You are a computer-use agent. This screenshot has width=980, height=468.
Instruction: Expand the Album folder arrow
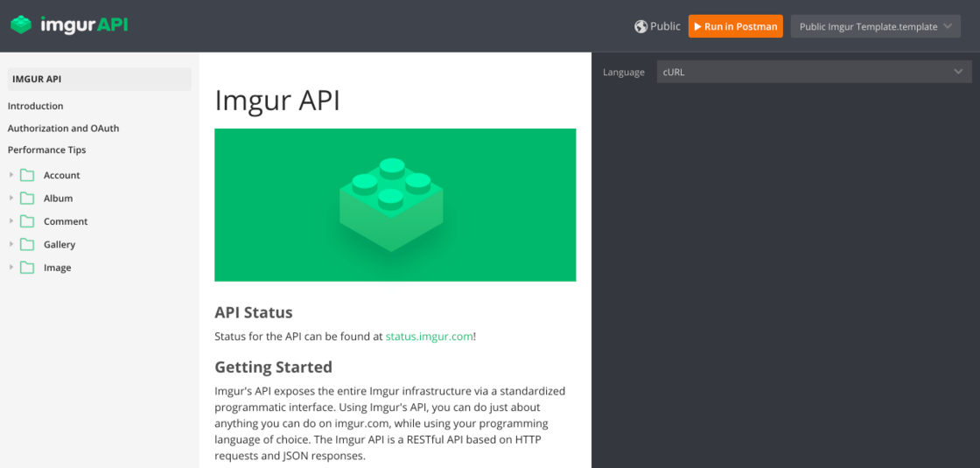click(11, 198)
